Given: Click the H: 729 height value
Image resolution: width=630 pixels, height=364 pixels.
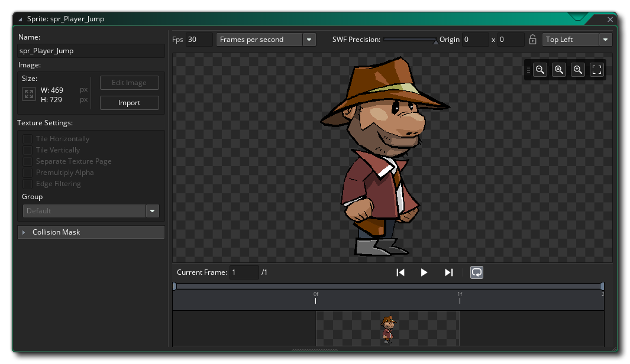Looking at the screenshot, I should point(51,100).
